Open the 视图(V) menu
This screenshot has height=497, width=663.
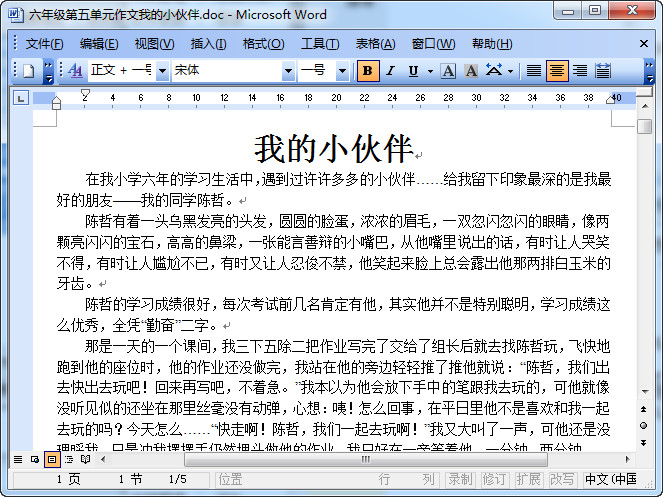[154, 44]
